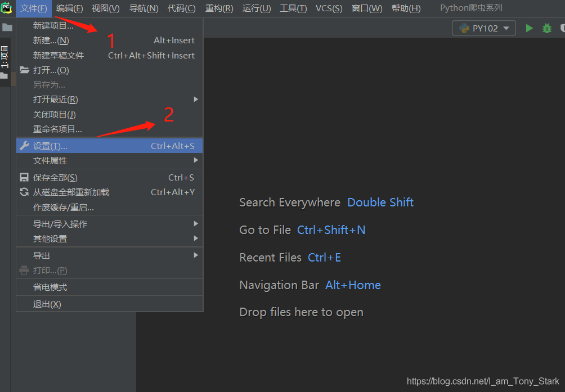Select 从磁盘全部重新加载 entry
This screenshot has height=392, width=565.
tap(110, 192)
